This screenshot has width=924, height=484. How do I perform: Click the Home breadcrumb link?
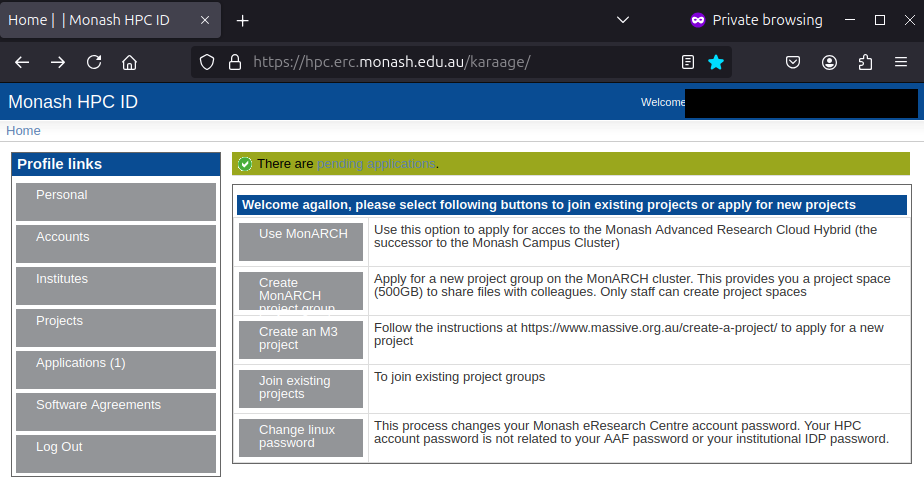coord(24,131)
